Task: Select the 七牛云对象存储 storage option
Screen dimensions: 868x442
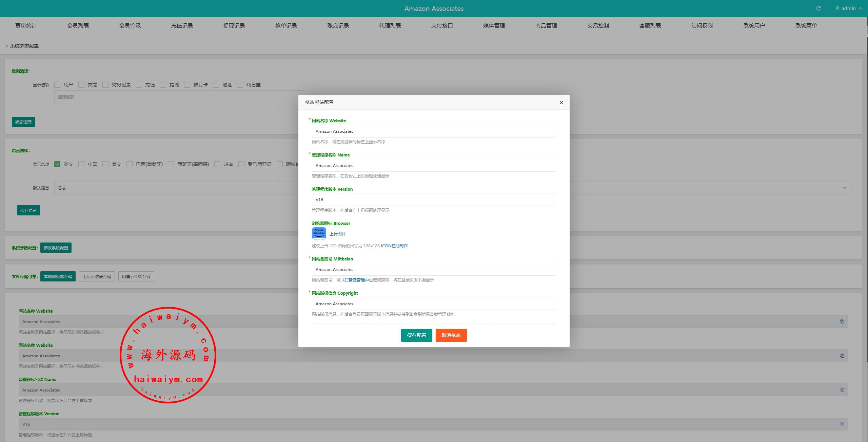Action: coord(97,276)
